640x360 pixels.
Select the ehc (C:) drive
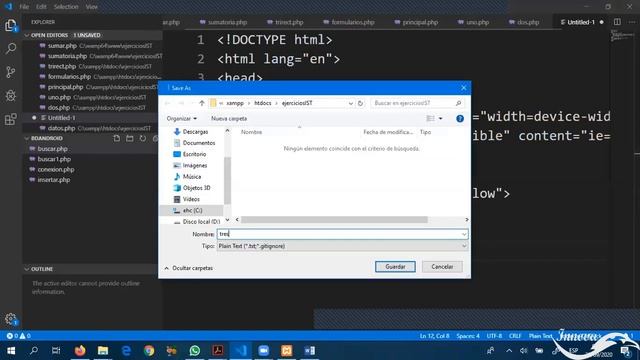192,210
